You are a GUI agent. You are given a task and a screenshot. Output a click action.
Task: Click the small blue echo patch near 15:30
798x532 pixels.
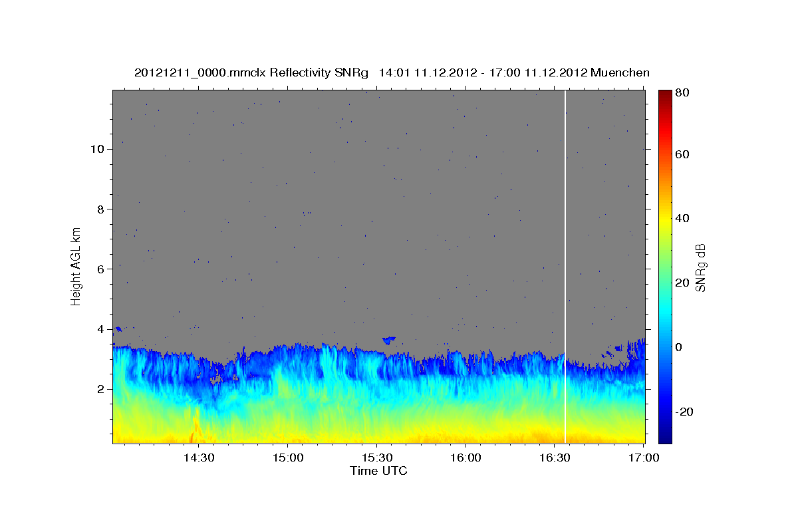[x=389, y=340]
